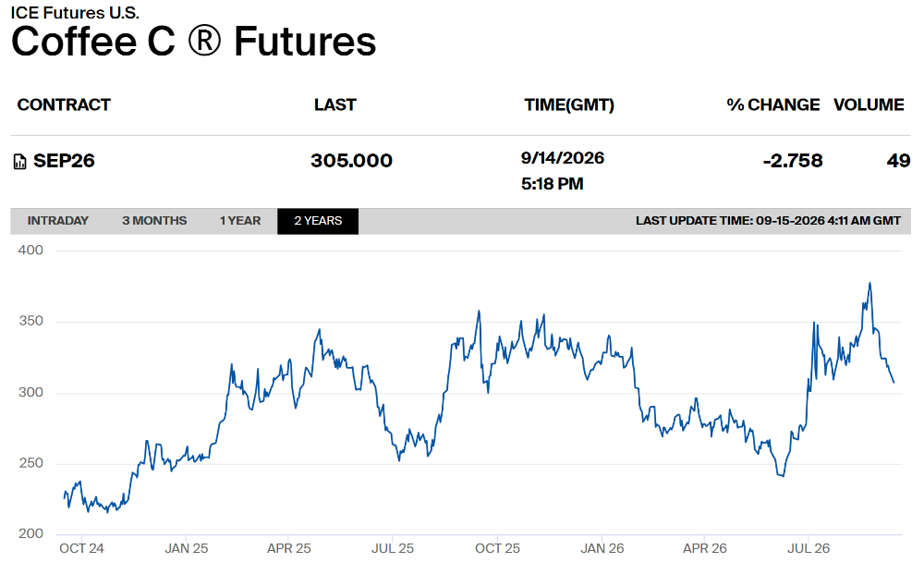Click the % CHANGE column header
Screen dimensions: 924x575
click(772, 105)
